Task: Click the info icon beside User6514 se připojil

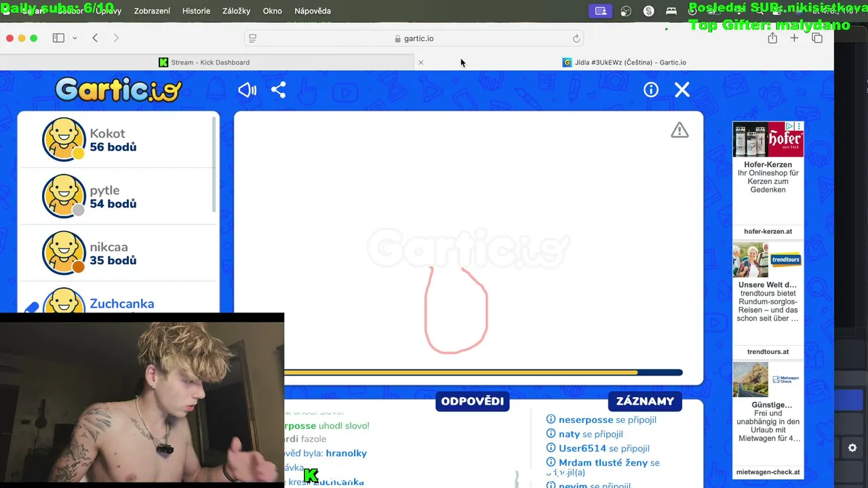Action: point(551,448)
